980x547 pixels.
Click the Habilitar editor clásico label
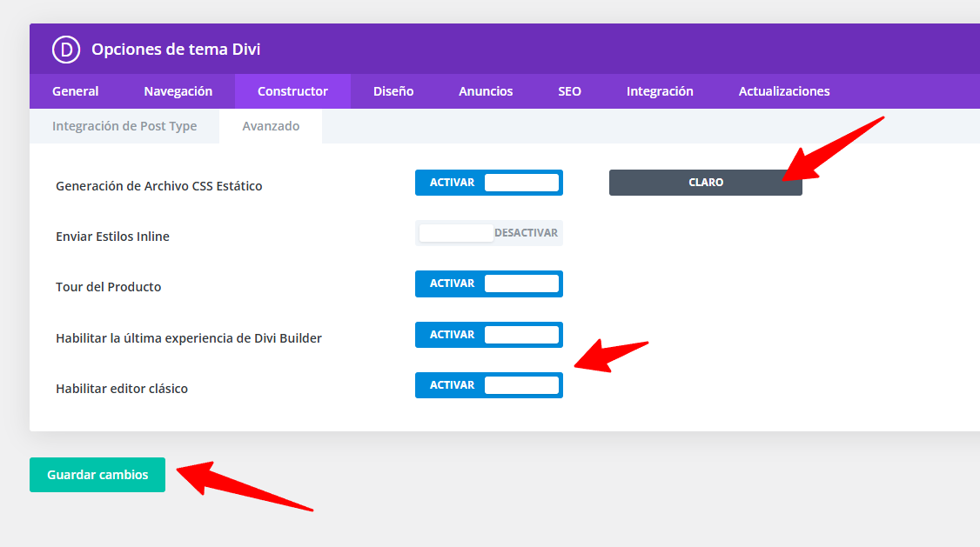pyautogui.click(x=122, y=389)
